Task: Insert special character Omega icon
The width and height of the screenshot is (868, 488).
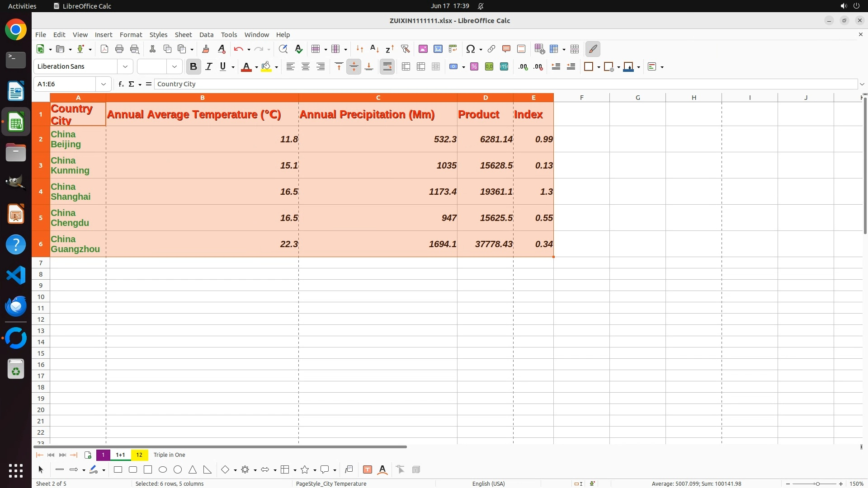Action: [x=470, y=49]
